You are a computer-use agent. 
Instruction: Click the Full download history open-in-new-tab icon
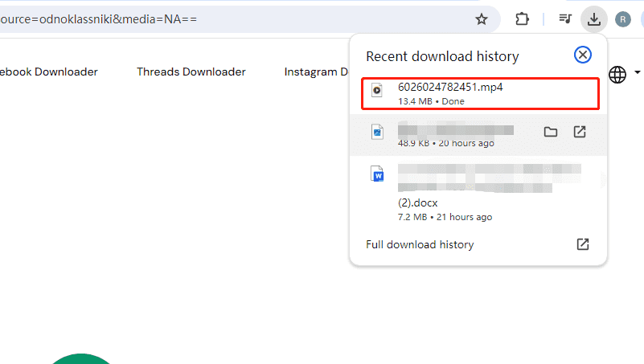[583, 244]
